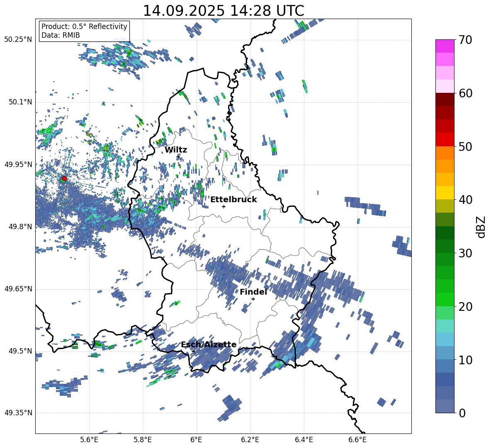The image size is (491, 448).
Task: Click the turquoise colorbar segment below 20
Action: (x=445, y=326)
